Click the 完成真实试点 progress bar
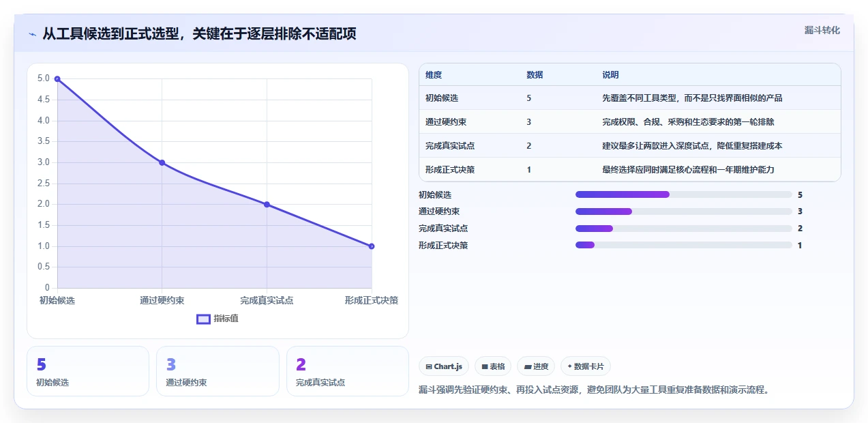Screen dimensions: 868x423 pos(684,229)
